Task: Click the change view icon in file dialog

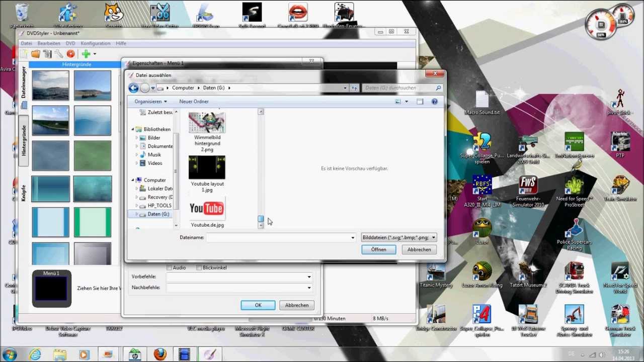Action: point(398,102)
